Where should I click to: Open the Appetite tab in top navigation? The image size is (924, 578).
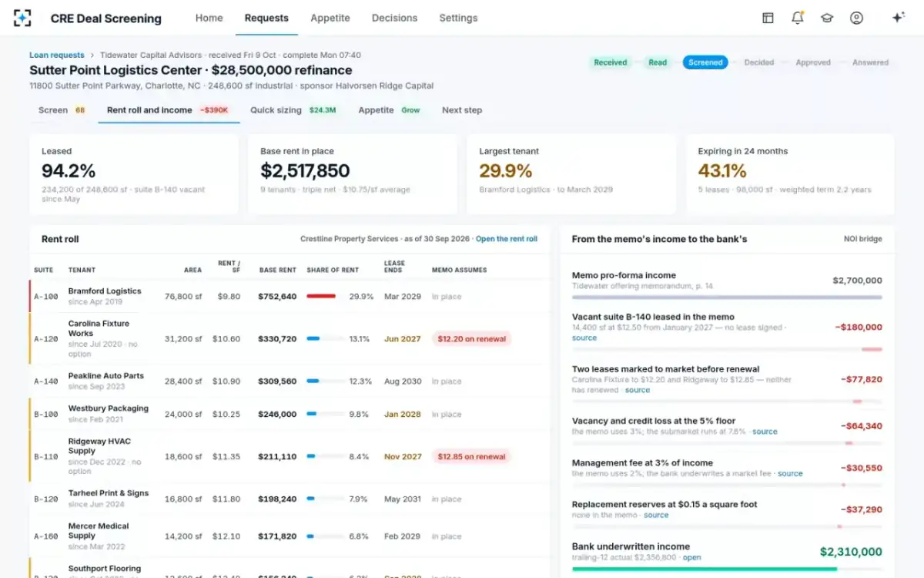(330, 18)
